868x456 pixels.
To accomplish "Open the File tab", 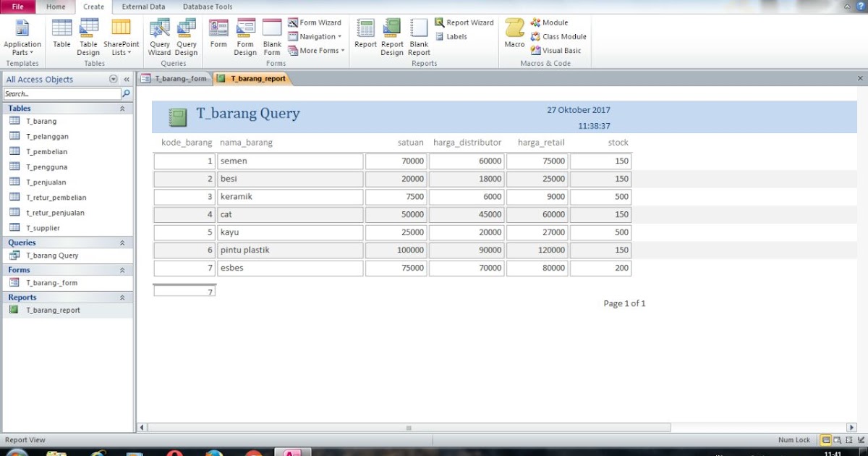I will click(x=18, y=7).
